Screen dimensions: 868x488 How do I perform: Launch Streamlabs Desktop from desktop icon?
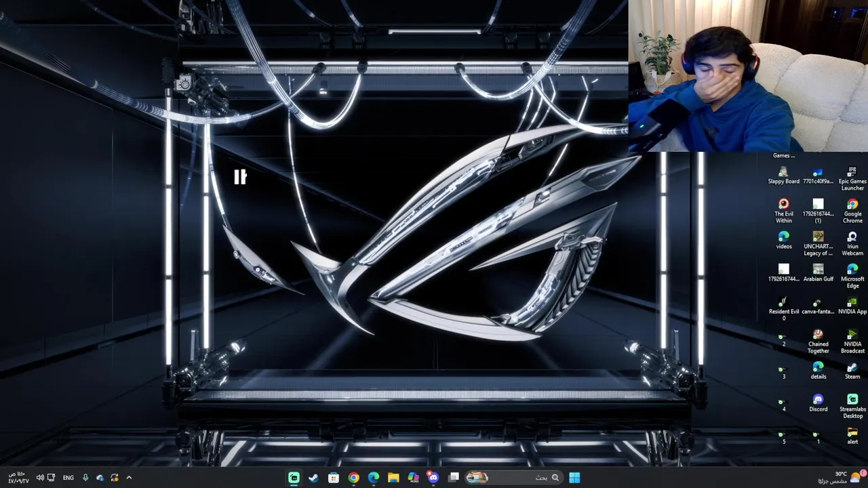[852, 407]
